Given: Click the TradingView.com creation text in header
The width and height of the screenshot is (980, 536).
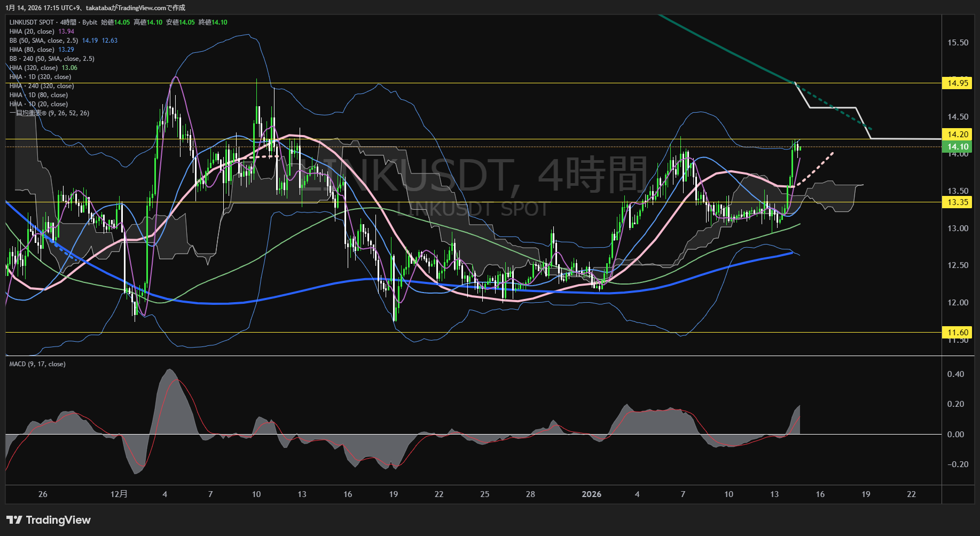Looking at the screenshot, I should coord(136,7).
